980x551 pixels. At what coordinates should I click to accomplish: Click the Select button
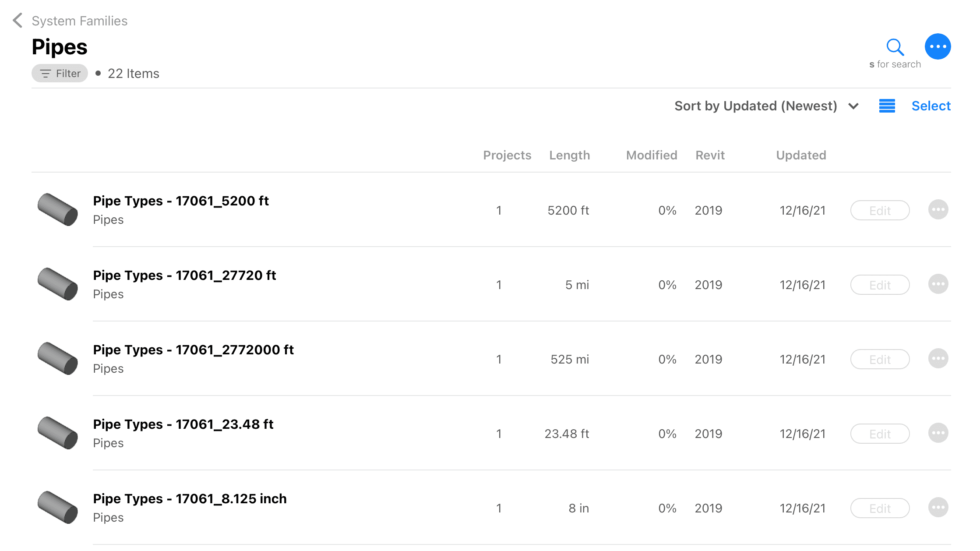[931, 106]
